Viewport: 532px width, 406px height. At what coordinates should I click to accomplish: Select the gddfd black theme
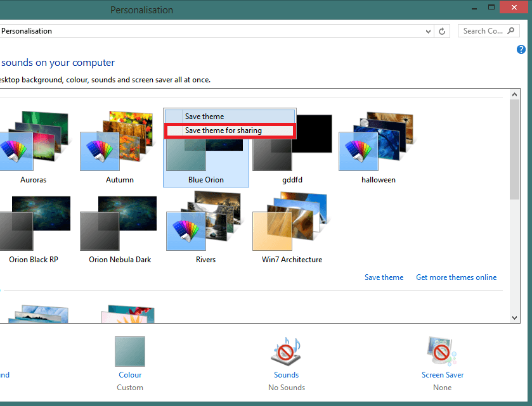pos(292,143)
